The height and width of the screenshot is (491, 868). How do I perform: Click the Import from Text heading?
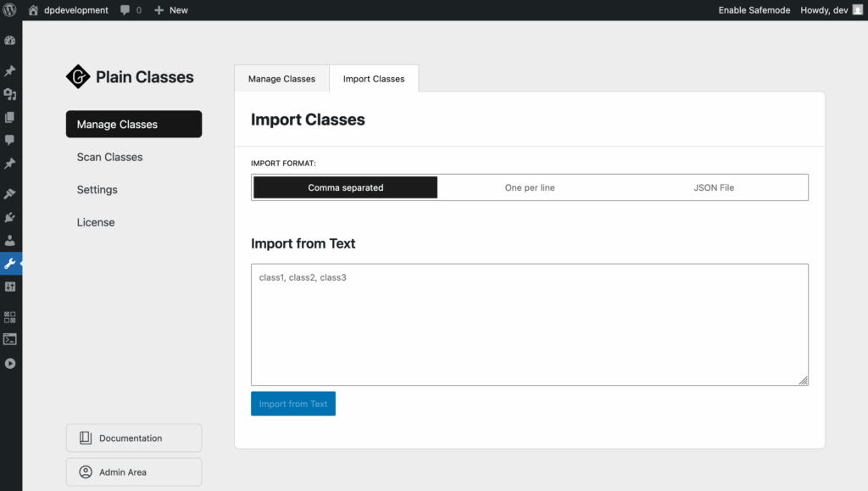coord(303,243)
